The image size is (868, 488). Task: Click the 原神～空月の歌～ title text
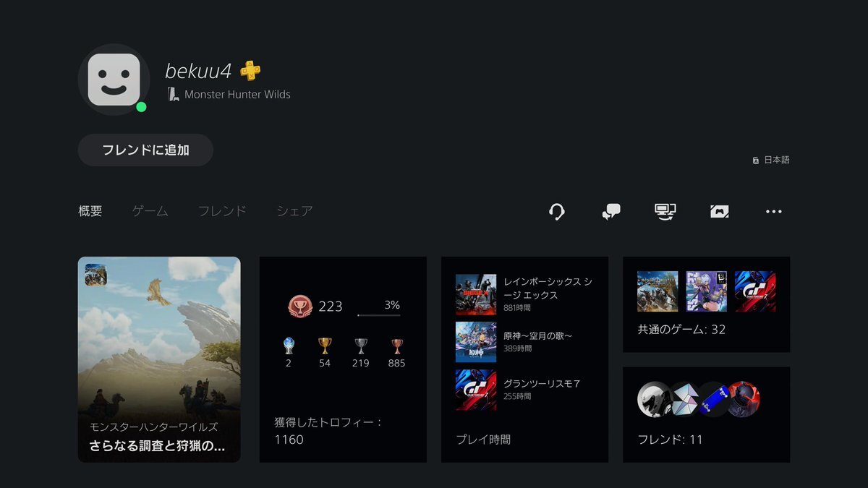pos(537,336)
